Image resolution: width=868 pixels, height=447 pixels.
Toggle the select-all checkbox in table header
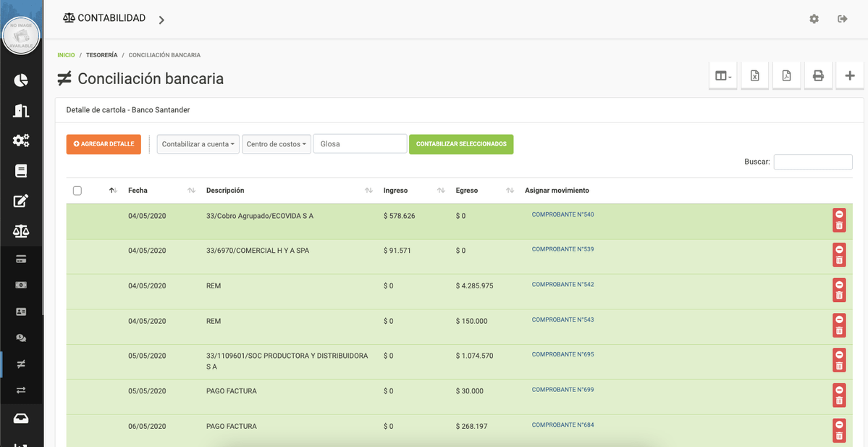[77, 191]
